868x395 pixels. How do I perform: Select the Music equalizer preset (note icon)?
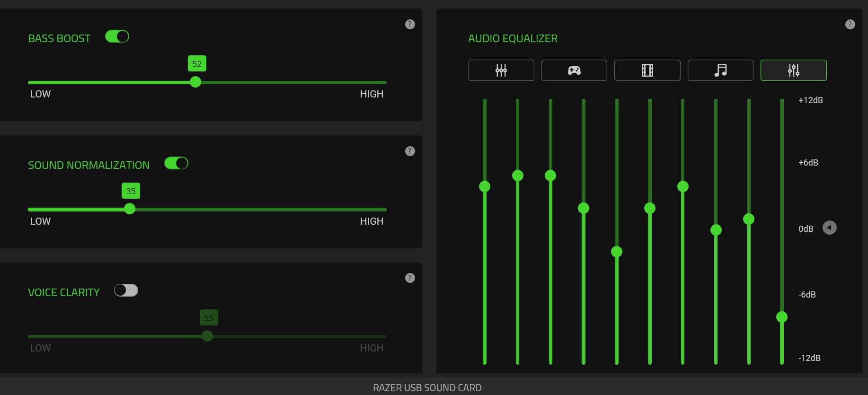(x=720, y=70)
